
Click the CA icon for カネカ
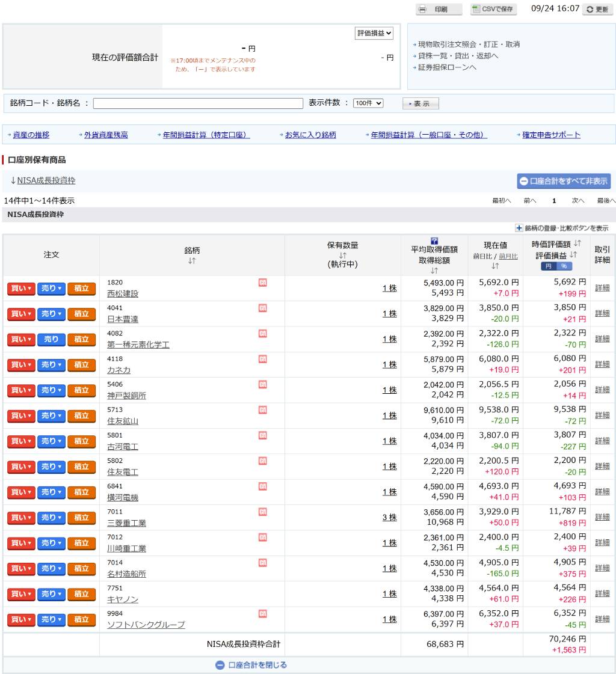(x=262, y=359)
